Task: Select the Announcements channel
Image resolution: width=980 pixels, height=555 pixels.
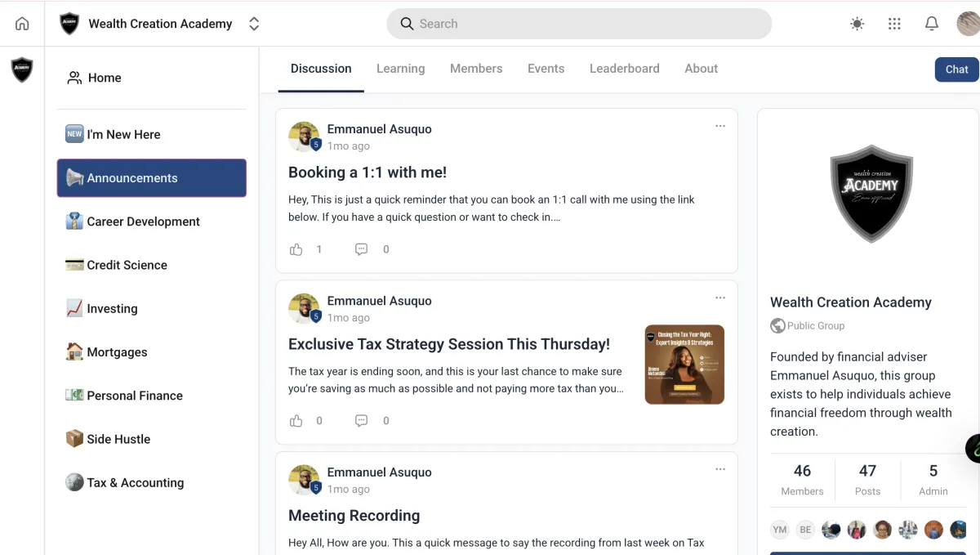Action: [x=151, y=178]
